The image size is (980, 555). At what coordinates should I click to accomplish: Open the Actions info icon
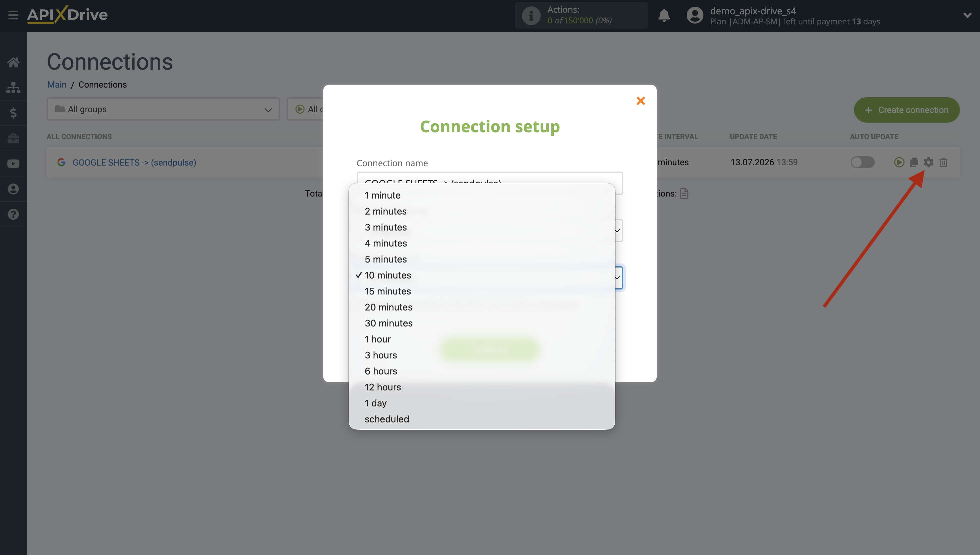tap(531, 15)
